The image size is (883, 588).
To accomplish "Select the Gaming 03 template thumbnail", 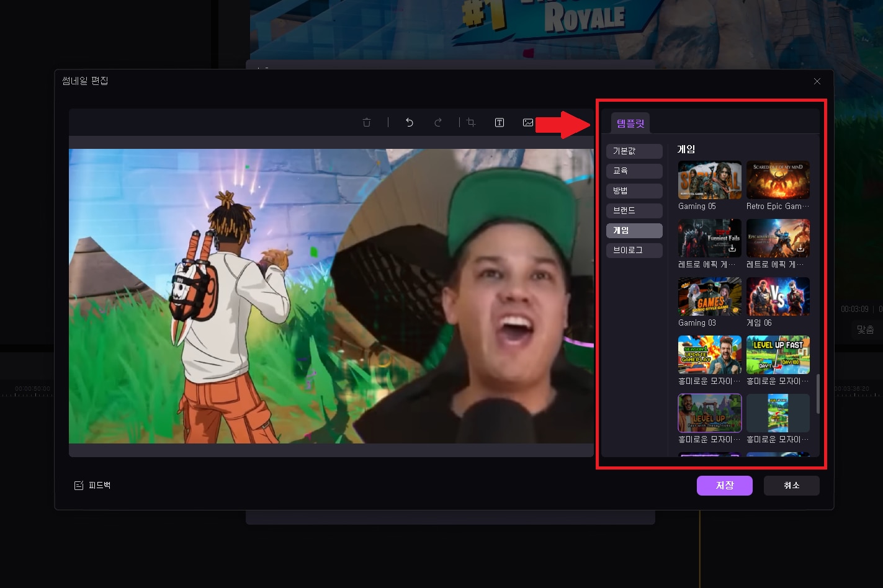I will (710, 296).
